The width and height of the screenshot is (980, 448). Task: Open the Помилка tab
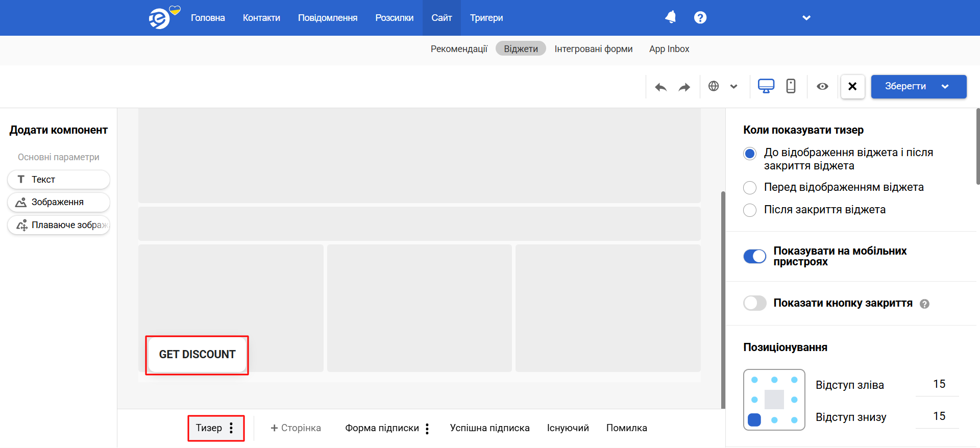(627, 428)
